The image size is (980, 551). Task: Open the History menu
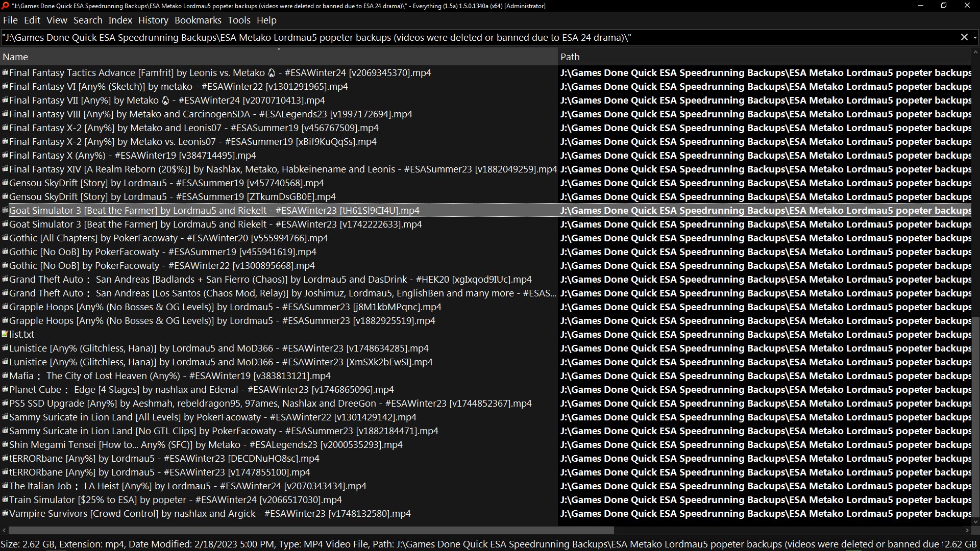(x=153, y=20)
